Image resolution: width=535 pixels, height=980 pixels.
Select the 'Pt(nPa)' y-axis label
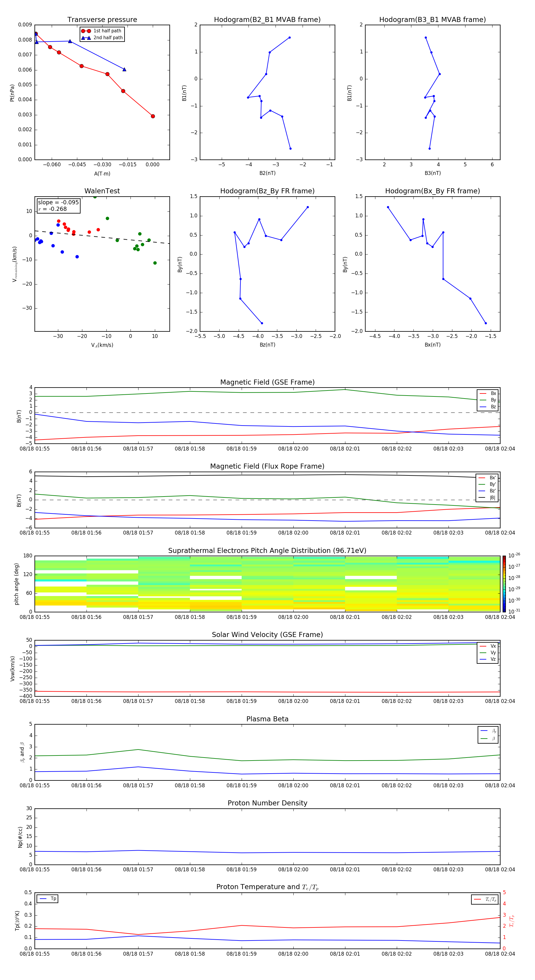coord(12,92)
